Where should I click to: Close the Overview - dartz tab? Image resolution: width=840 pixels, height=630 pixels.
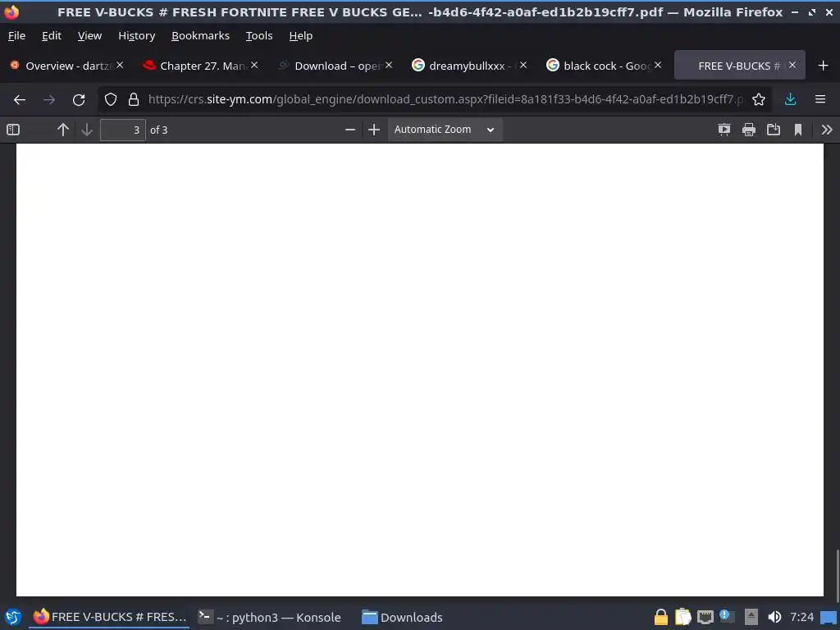120,65
